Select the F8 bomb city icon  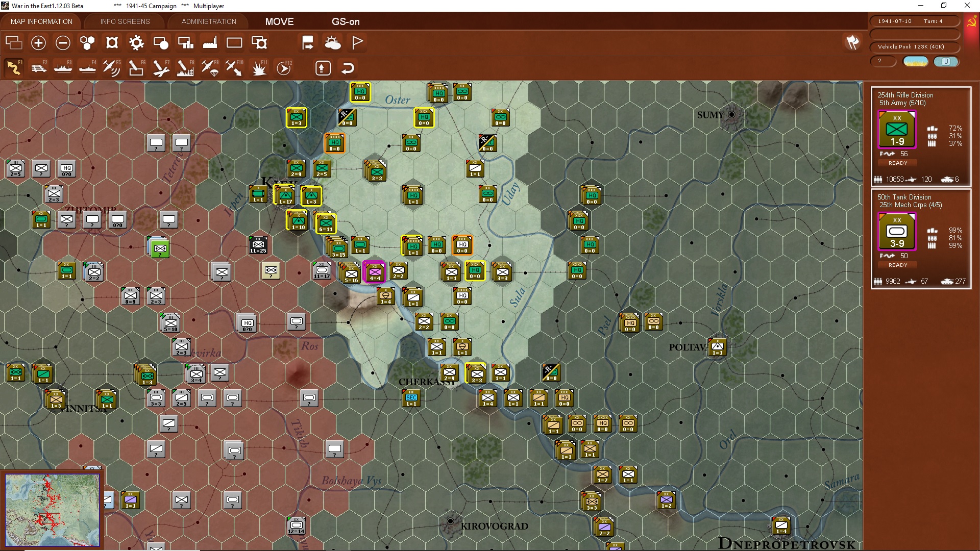coord(185,68)
